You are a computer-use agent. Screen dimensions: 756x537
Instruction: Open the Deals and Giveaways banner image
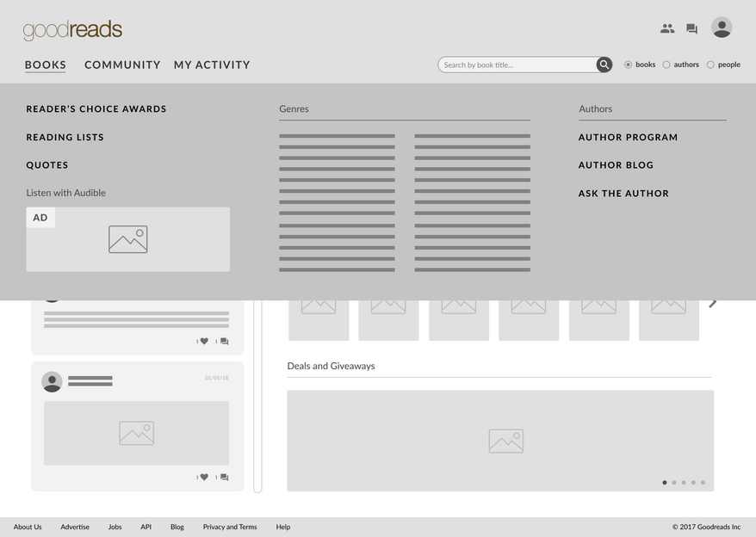coord(500,441)
